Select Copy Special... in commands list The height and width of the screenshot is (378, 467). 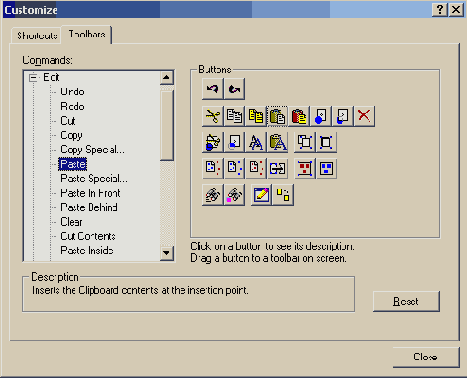point(92,150)
